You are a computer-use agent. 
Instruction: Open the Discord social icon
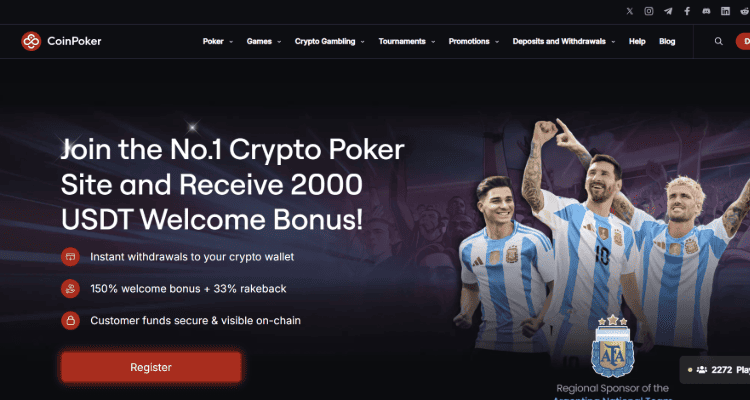(x=706, y=11)
